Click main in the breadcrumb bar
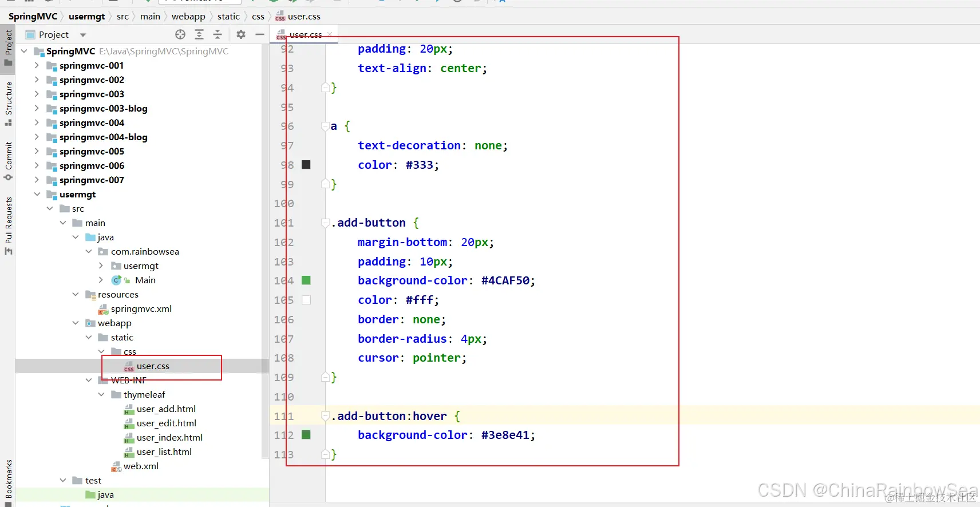Screen dimensions: 980x507 click(x=150, y=17)
